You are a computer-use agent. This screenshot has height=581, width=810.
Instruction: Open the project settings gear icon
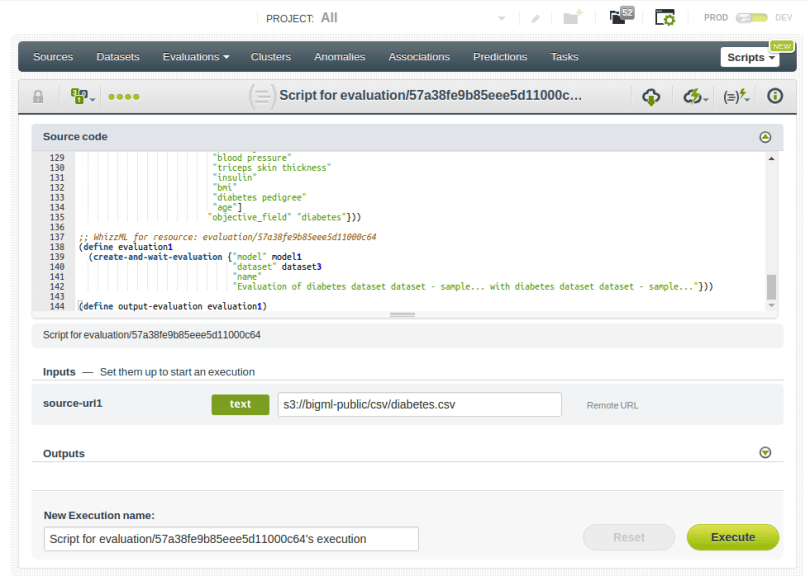pos(663,16)
